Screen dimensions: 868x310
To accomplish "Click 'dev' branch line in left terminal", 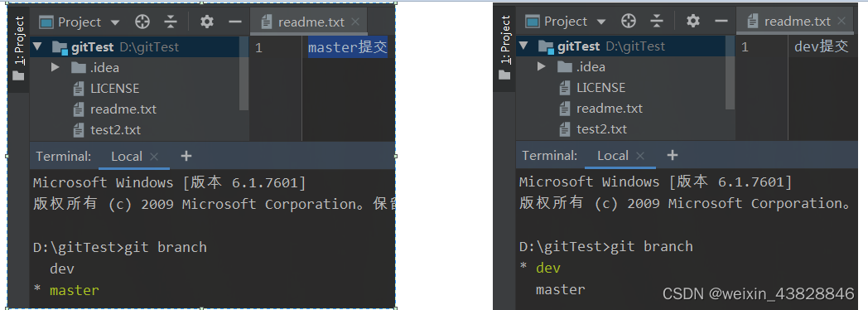I will point(62,269).
